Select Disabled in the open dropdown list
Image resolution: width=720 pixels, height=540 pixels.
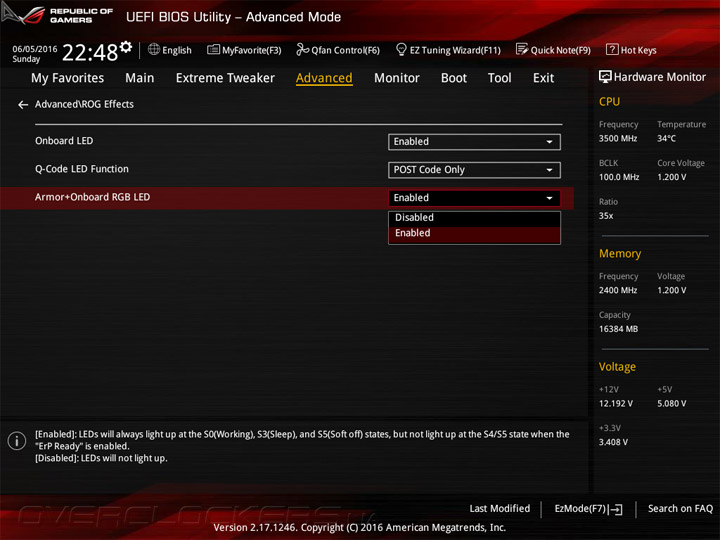pos(474,218)
